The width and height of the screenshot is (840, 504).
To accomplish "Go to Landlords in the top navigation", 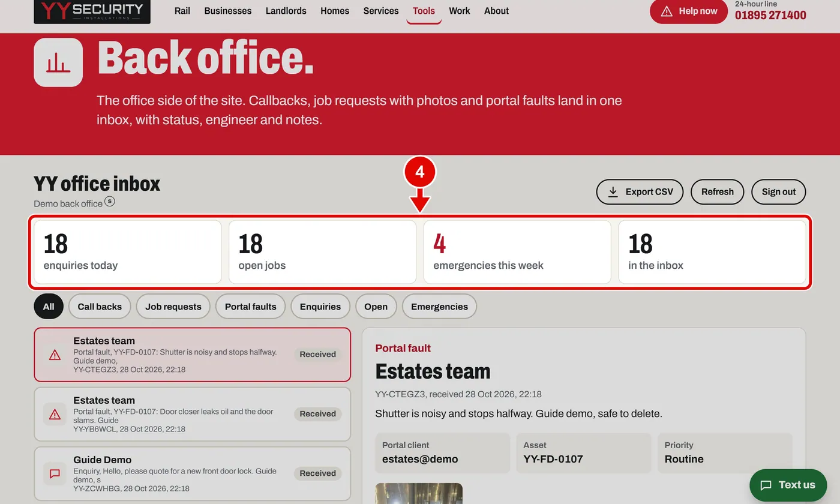I will [286, 11].
